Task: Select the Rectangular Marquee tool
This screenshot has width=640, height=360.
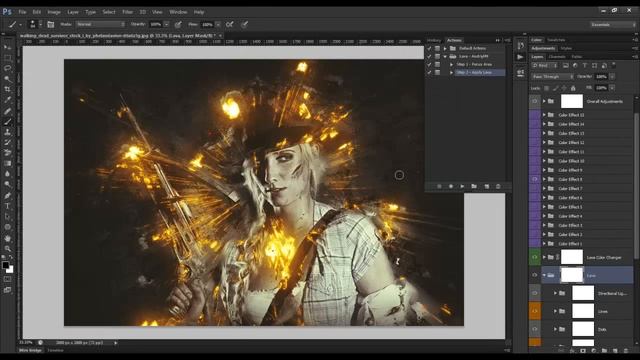Action: pyautogui.click(x=7, y=58)
